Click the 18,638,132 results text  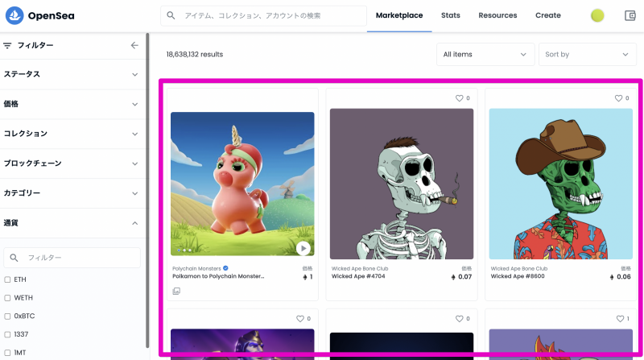195,54
